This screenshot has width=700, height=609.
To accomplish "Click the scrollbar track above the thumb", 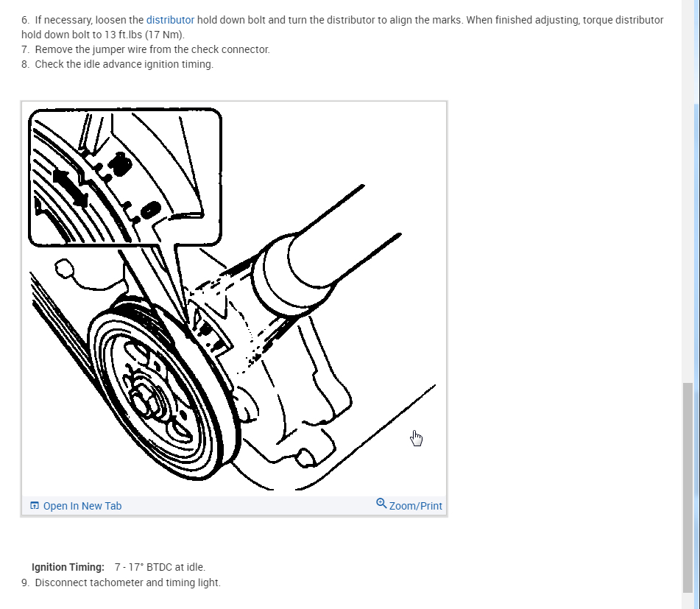I will click(x=687, y=191).
